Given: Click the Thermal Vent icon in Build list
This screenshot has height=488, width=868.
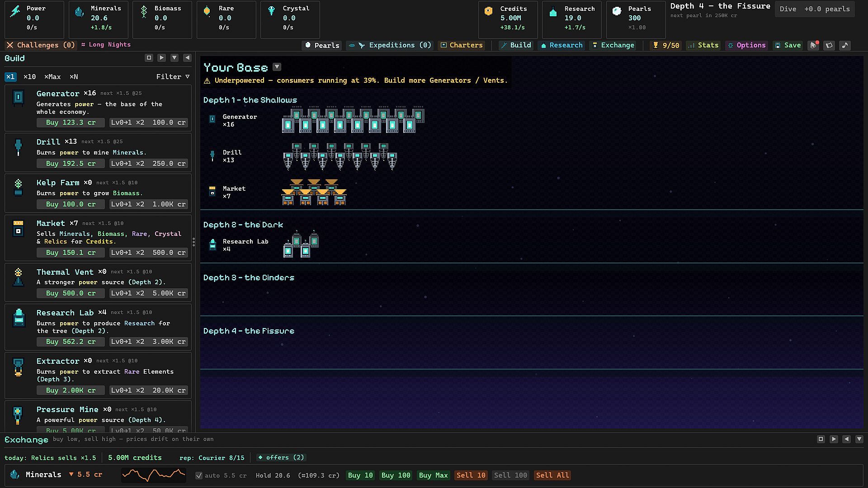Looking at the screenshot, I should pyautogui.click(x=18, y=277).
